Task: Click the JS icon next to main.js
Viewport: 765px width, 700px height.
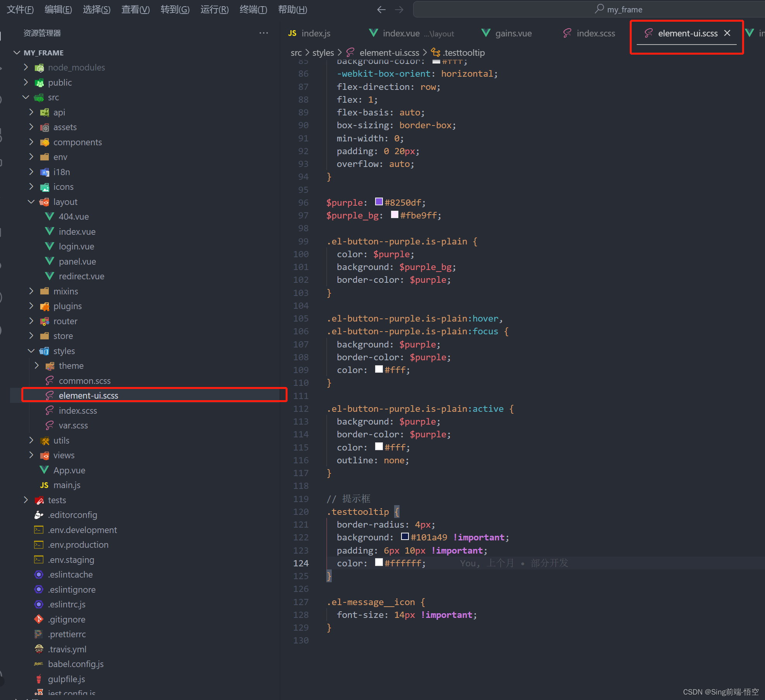Action: coord(44,485)
